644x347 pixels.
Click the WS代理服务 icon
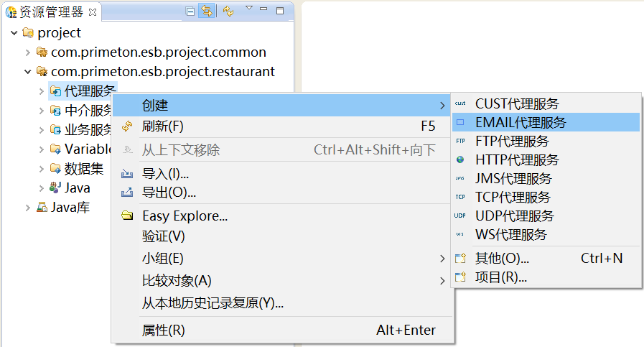[x=460, y=235]
